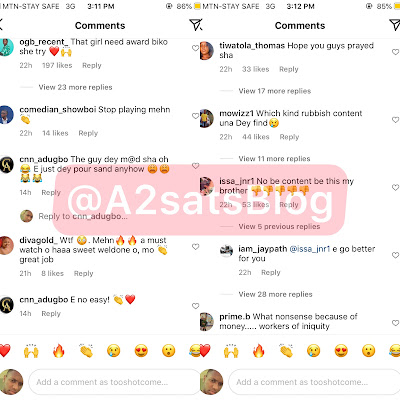Like the tiwatola_thomas comment with heart
Screen dimensions: 400x400
click(395, 52)
